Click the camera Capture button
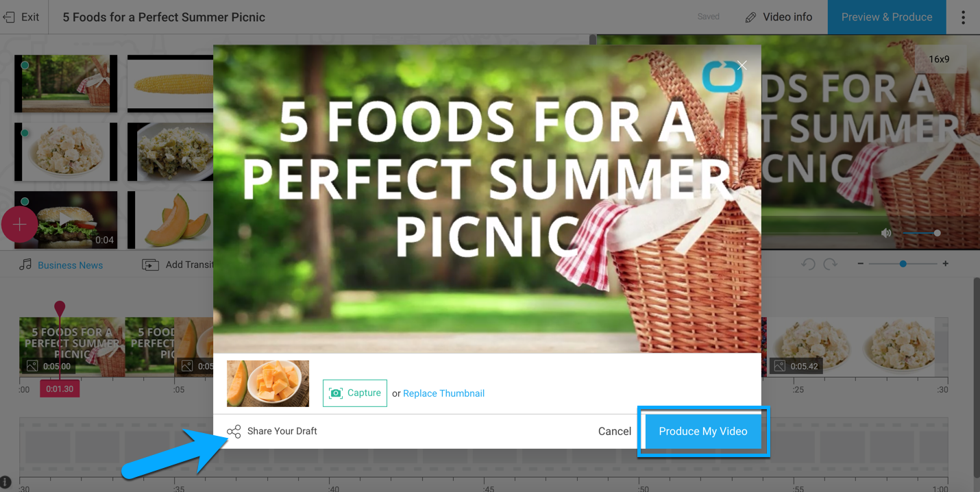This screenshot has height=492, width=980. click(355, 393)
